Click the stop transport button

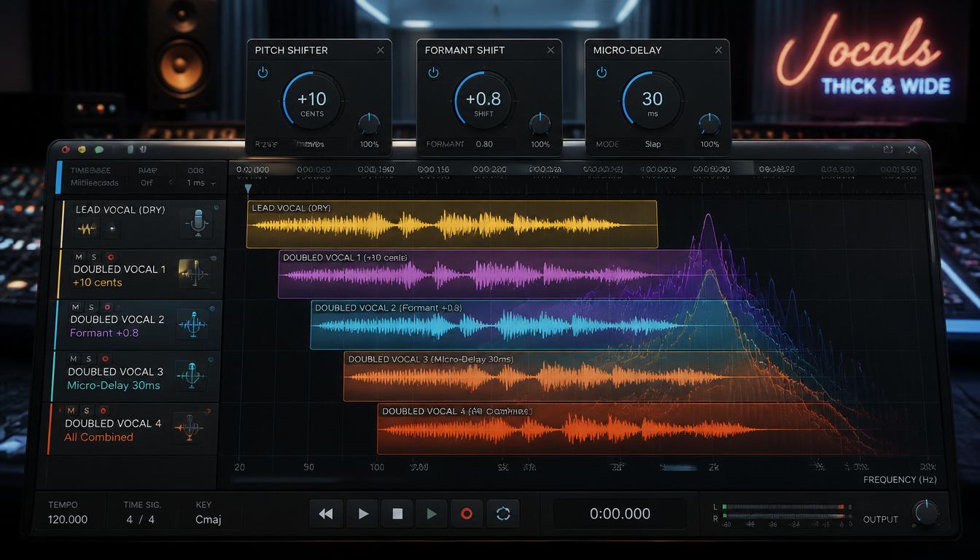pyautogui.click(x=397, y=514)
